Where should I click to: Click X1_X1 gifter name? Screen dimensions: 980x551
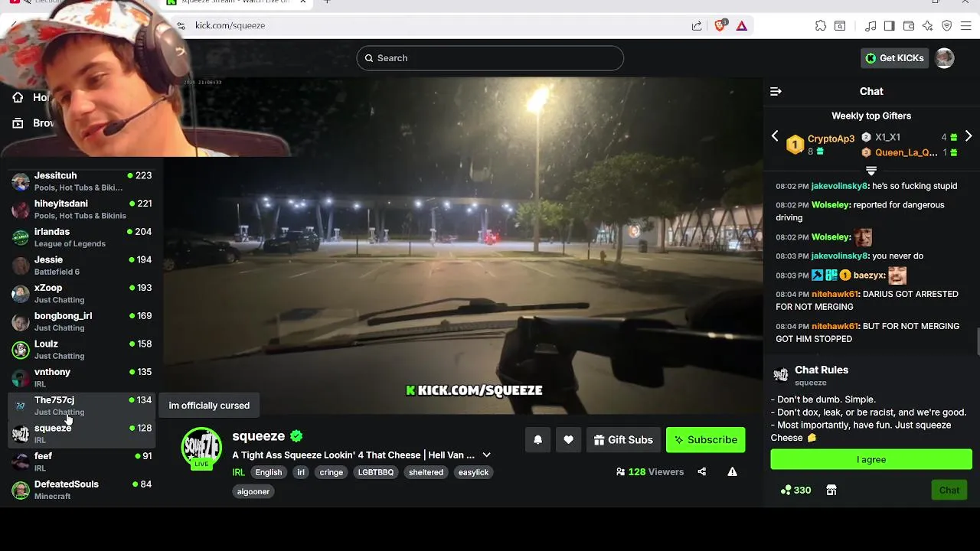(887, 137)
